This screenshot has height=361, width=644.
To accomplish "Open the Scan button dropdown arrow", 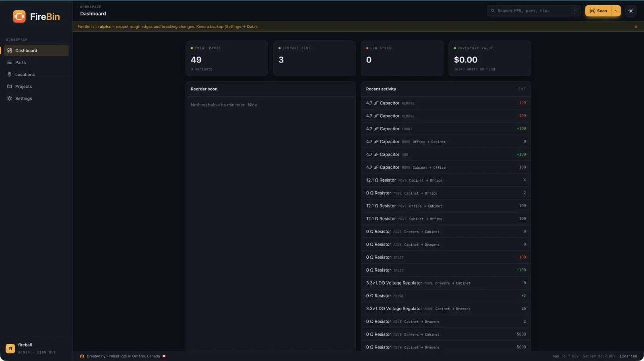I will click(616, 11).
